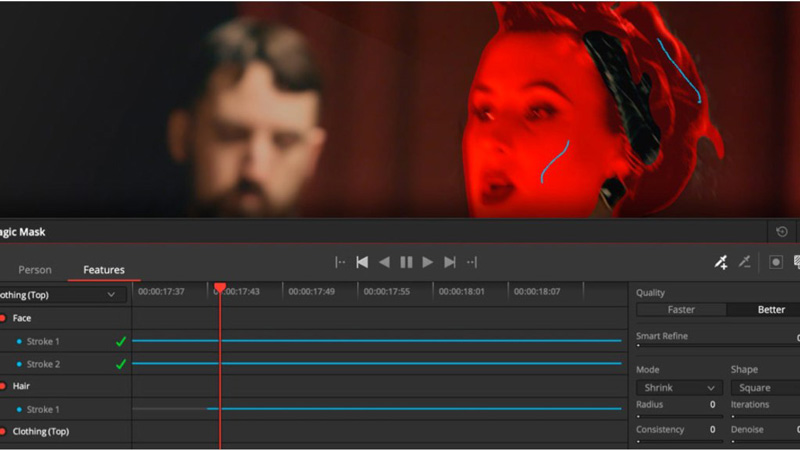The height and width of the screenshot is (450, 800).
Task: Click the track forward arrow
Action: pyautogui.click(x=428, y=262)
